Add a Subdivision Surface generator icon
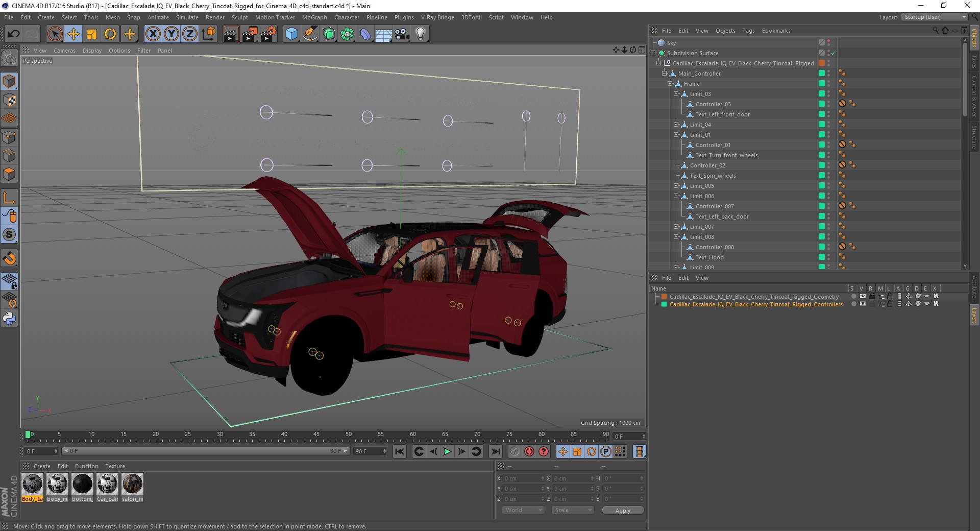 tap(329, 34)
